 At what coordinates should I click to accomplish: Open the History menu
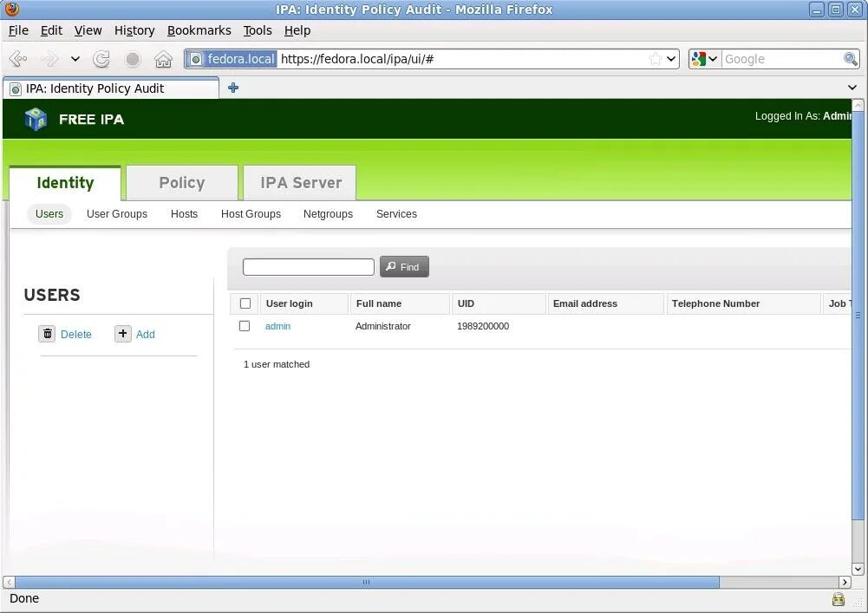point(134,30)
